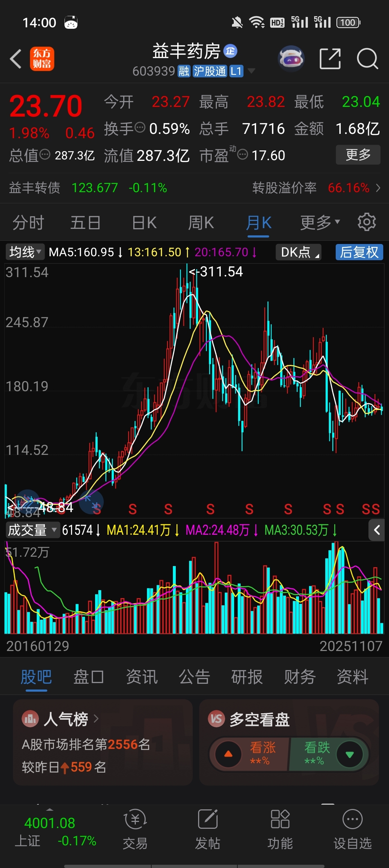Tap the back arrow icon
This screenshot has width=389, height=868.
coord(16,59)
